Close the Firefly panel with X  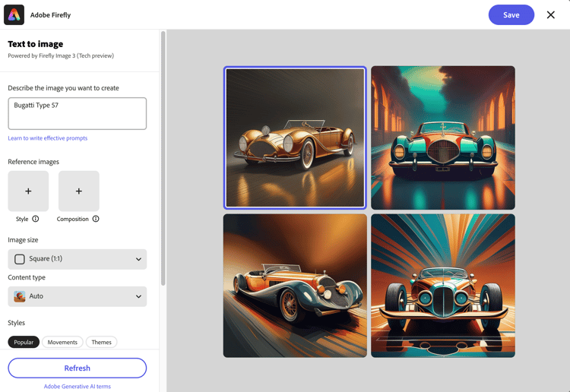550,14
